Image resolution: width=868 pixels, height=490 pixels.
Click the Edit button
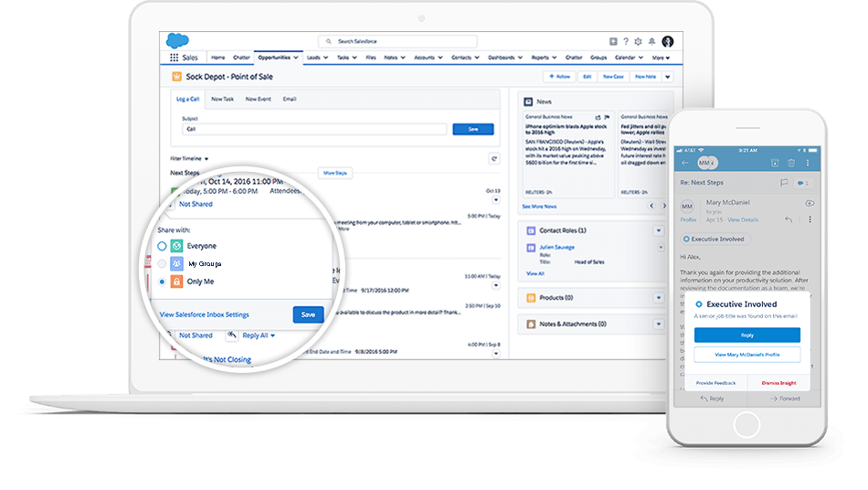tap(587, 77)
